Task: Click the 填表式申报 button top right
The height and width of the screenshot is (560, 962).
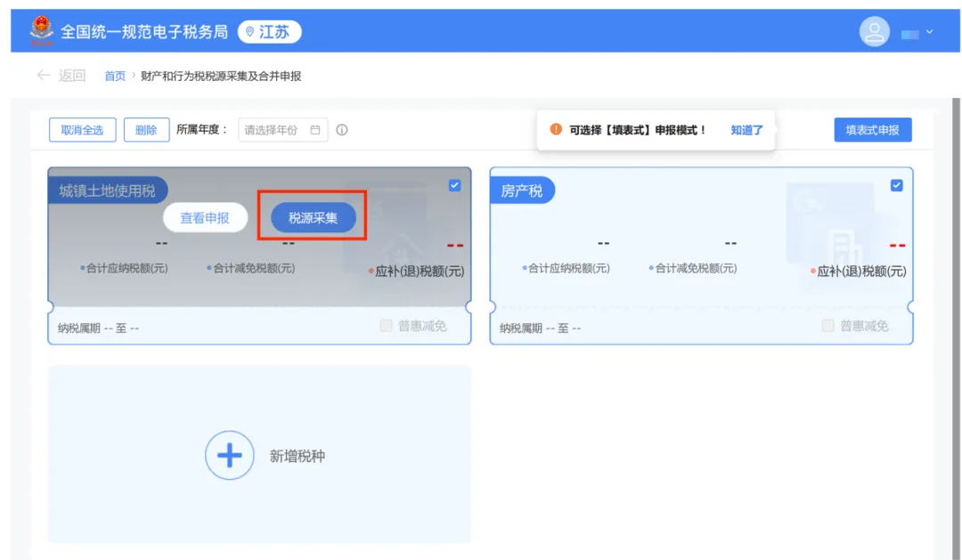Action: pos(872,129)
